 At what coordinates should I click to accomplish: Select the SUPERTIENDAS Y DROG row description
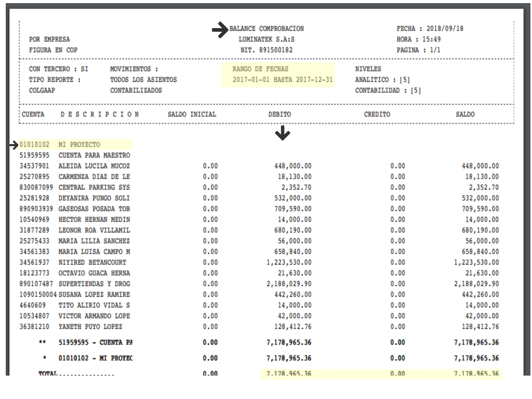coord(94,284)
